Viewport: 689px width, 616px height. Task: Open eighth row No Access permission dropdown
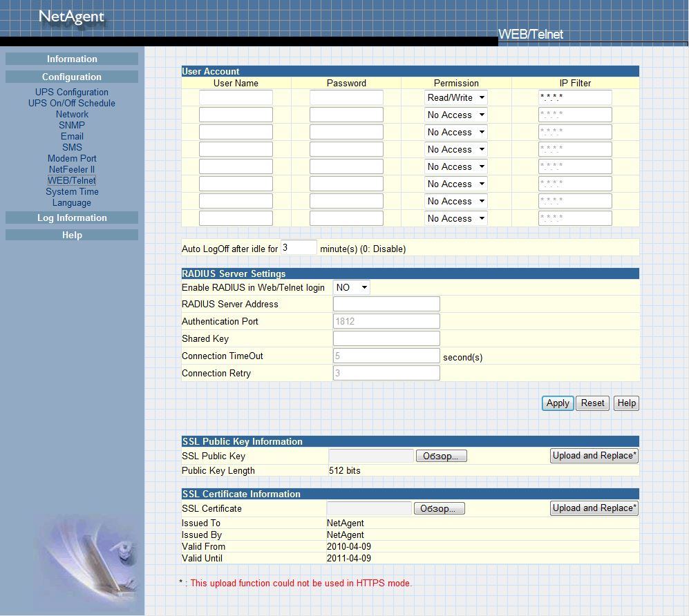456,219
